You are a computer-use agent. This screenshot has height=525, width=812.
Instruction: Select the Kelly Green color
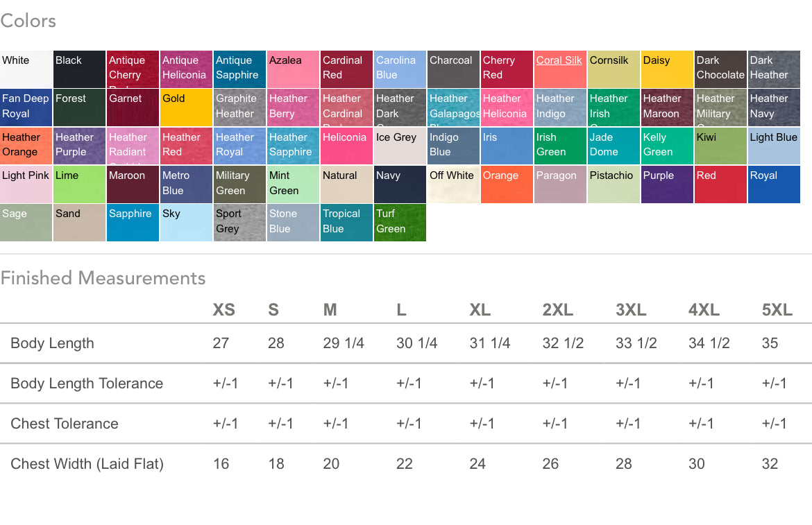(667, 146)
